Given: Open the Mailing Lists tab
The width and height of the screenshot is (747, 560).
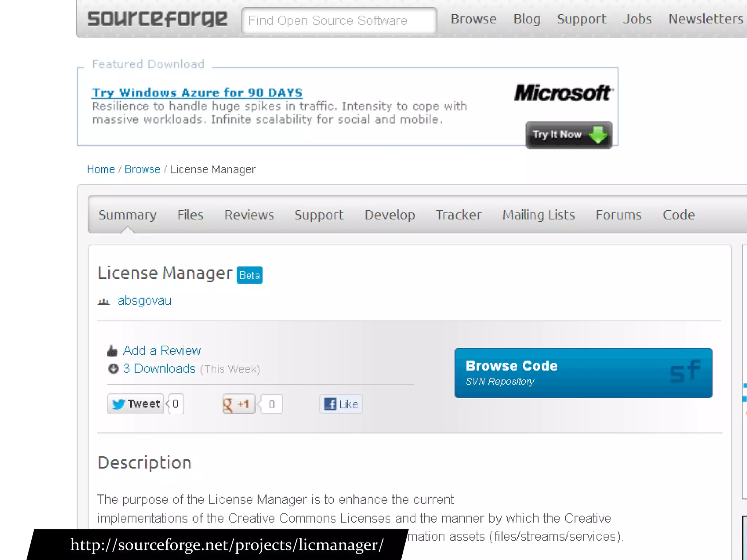Looking at the screenshot, I should coord(539,215).
